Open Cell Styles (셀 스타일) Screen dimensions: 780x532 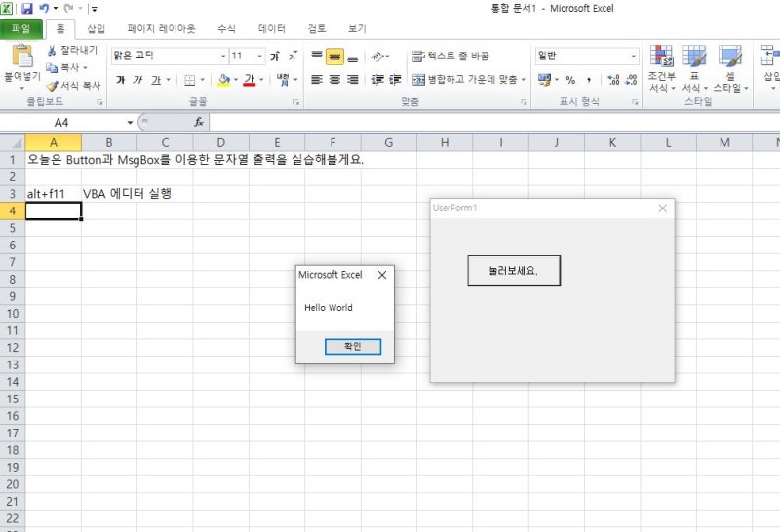(730, 68)
